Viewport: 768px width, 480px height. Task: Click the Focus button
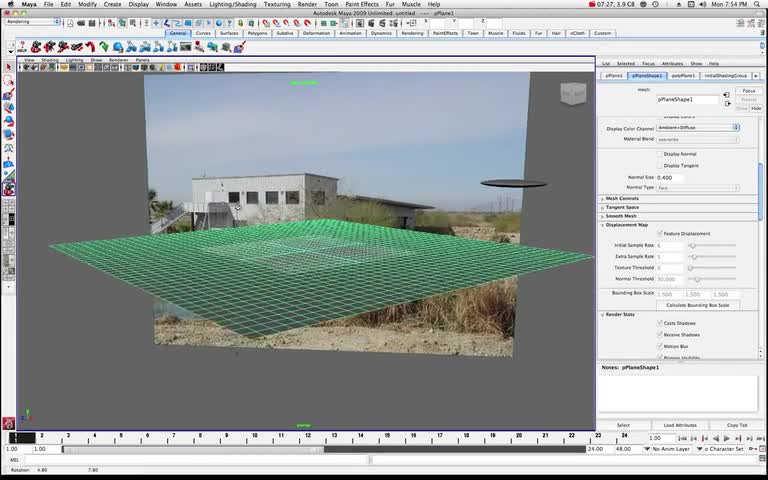(748, 91)
